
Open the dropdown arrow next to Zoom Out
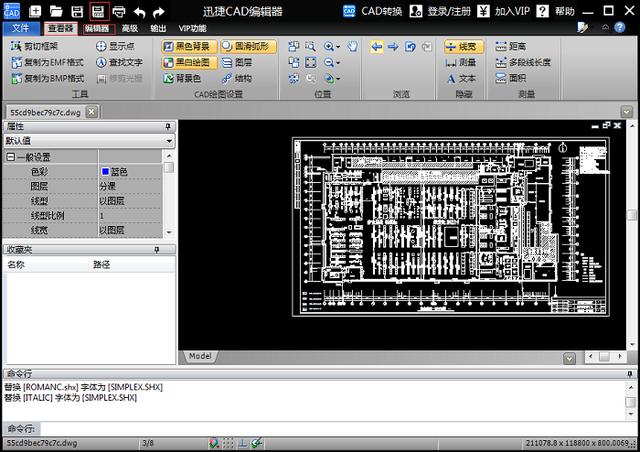[x=338, y=63]
